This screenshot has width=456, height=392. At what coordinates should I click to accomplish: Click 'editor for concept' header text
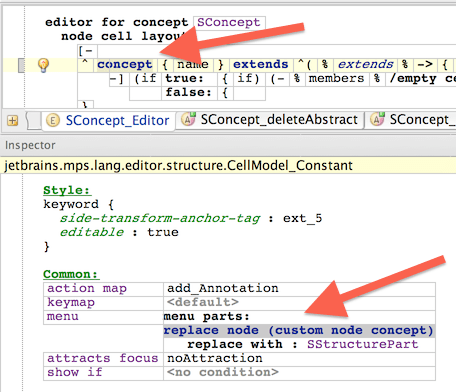[x=117, y=22]
